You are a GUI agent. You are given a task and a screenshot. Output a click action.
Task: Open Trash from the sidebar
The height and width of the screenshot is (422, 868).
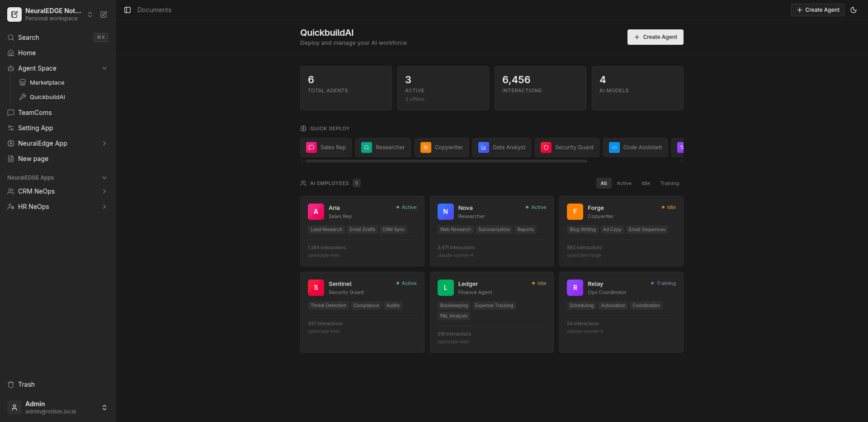tap(26, 384)
